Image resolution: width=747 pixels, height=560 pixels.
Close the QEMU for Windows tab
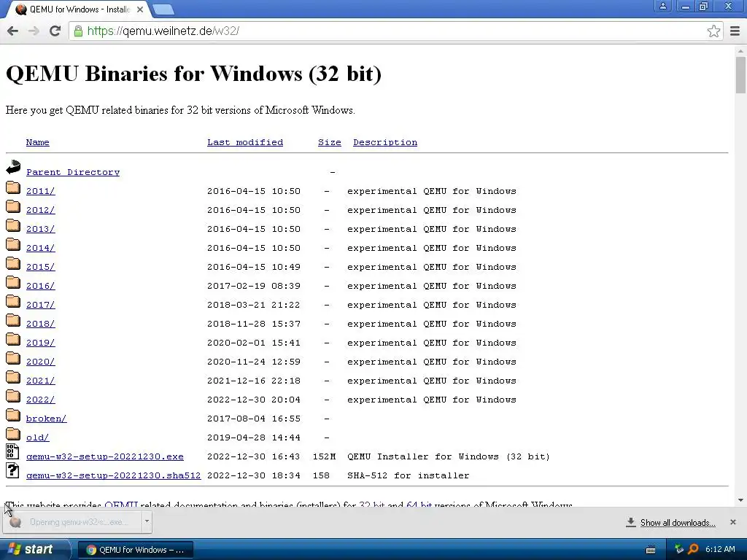[140, 9]
